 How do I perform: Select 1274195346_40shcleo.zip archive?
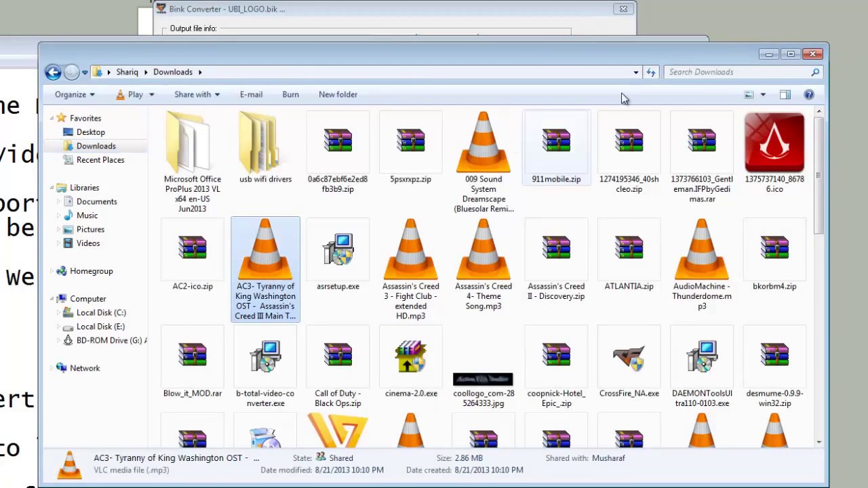click(x=629, y=153)
